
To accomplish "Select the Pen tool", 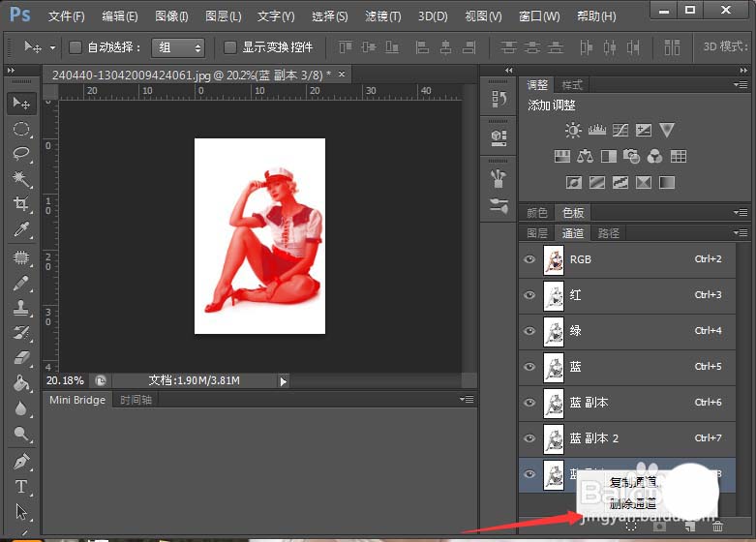I will click(x=21, y=462).
